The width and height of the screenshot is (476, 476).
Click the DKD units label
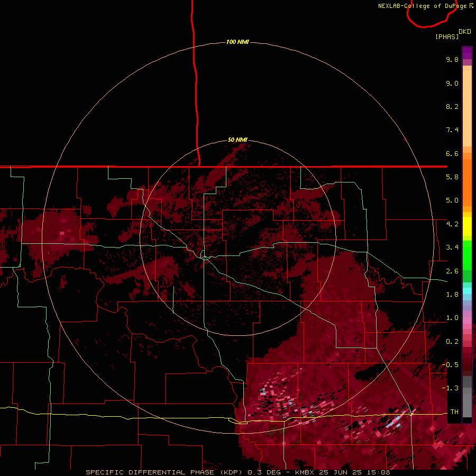465,32
